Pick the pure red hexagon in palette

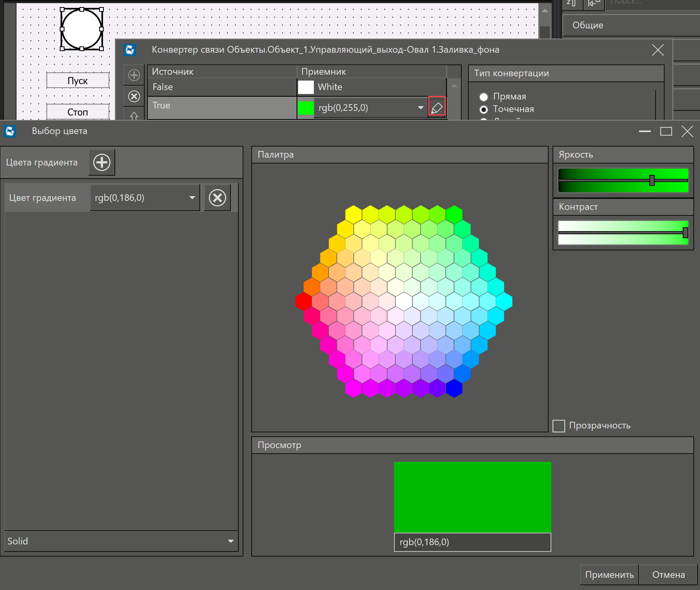[304, 301]
